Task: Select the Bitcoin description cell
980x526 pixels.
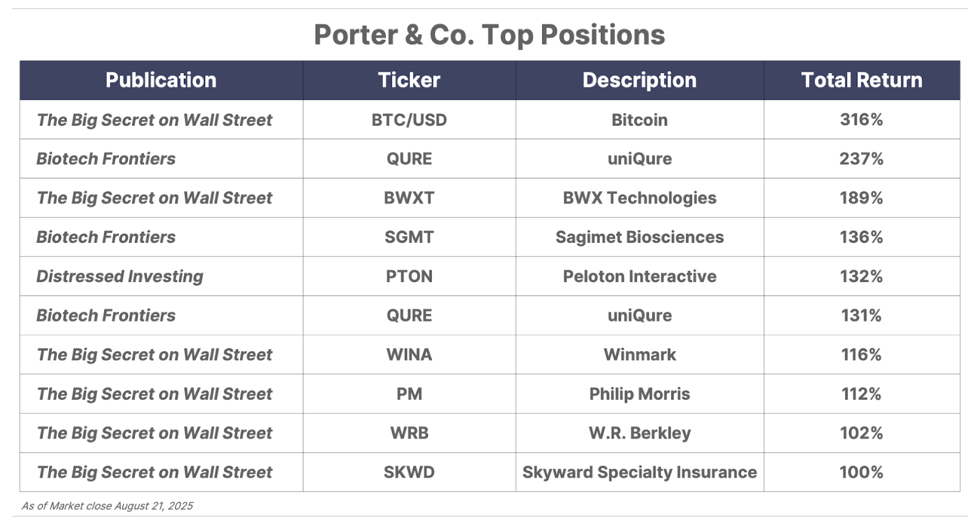Action: point(639,120)
